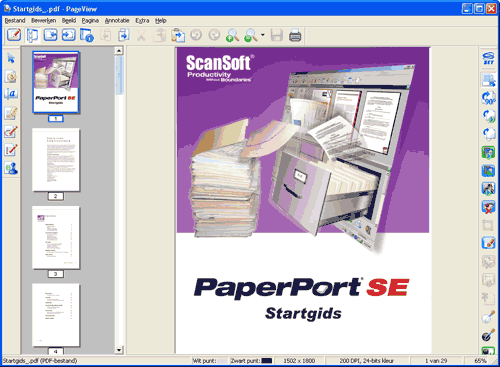The height and width of the screenshot is (367, 500).
Task: Open the Extra menu
Action: (x=142, y=21)
